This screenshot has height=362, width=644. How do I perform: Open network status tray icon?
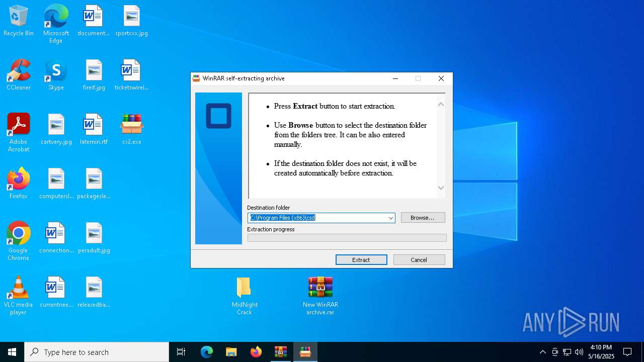point(567,352)
